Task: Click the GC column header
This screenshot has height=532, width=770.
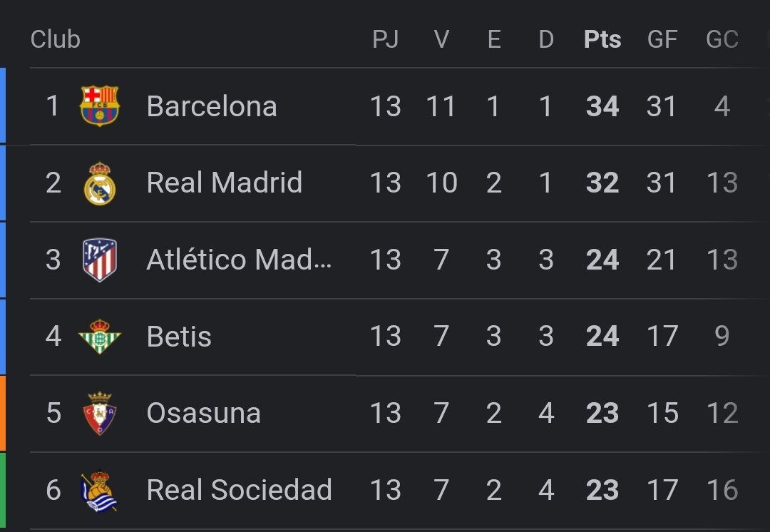Action: (x=722, y=39)
